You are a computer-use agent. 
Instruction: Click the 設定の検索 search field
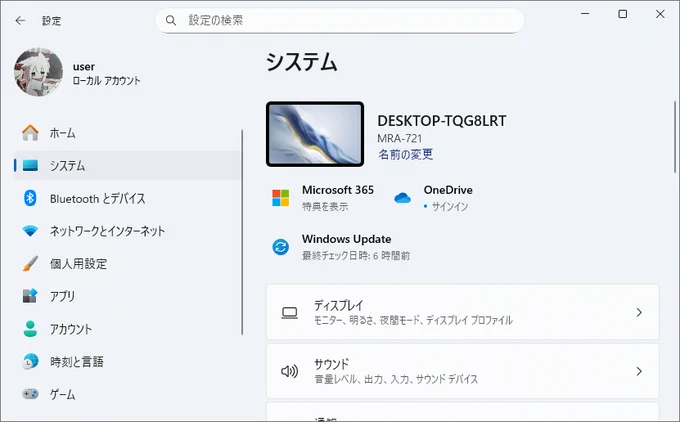pyautogui.click(x=340, y=20)
